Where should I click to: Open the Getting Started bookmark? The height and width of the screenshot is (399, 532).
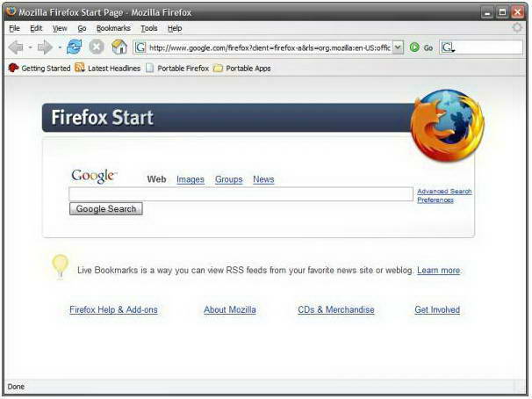tap(40, 68)
